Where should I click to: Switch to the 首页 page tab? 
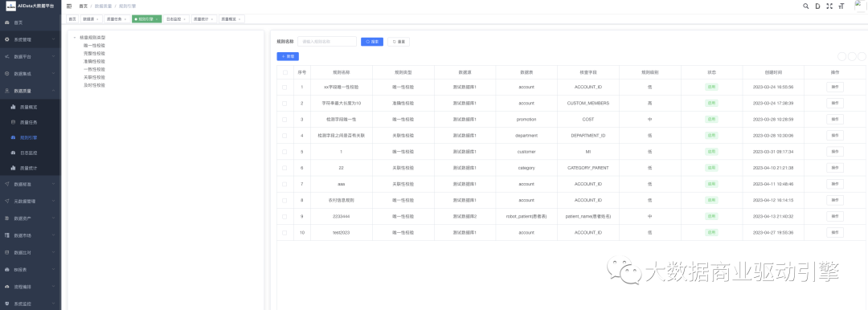coord(72,18)
